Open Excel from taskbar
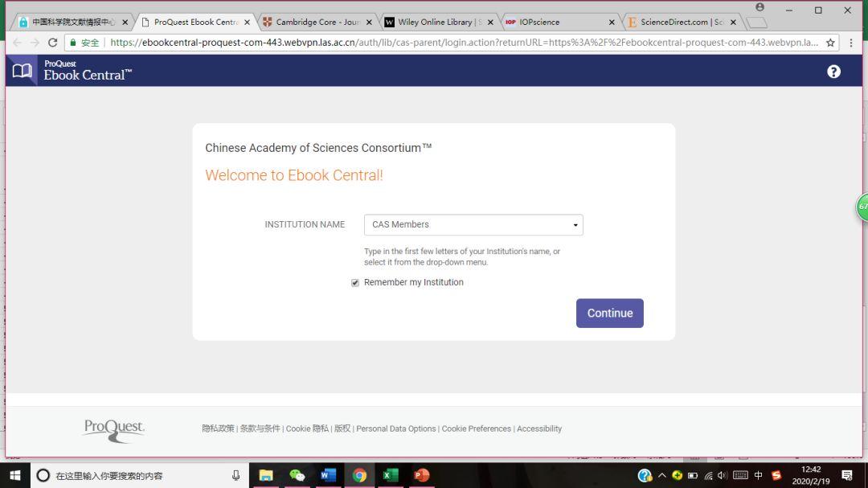868x488 pixels. coord(391,475)
